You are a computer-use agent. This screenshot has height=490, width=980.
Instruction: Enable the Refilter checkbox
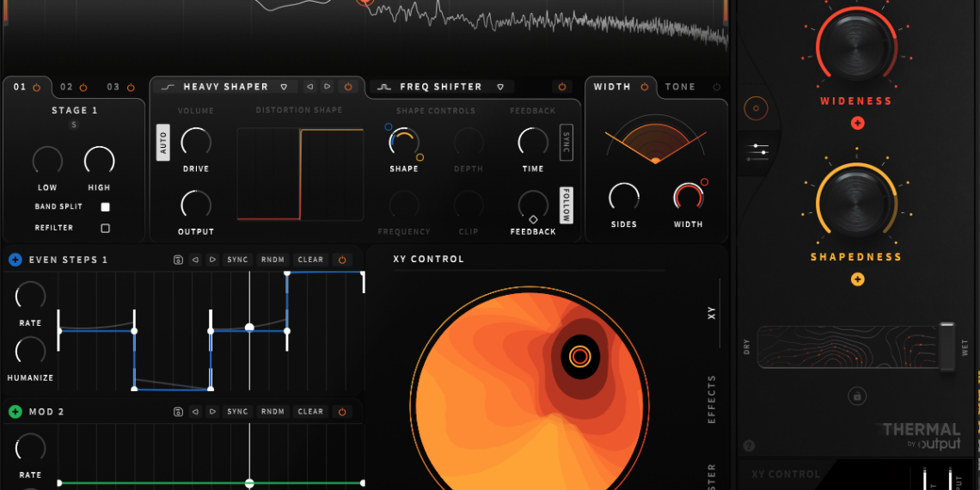point(106,229)
